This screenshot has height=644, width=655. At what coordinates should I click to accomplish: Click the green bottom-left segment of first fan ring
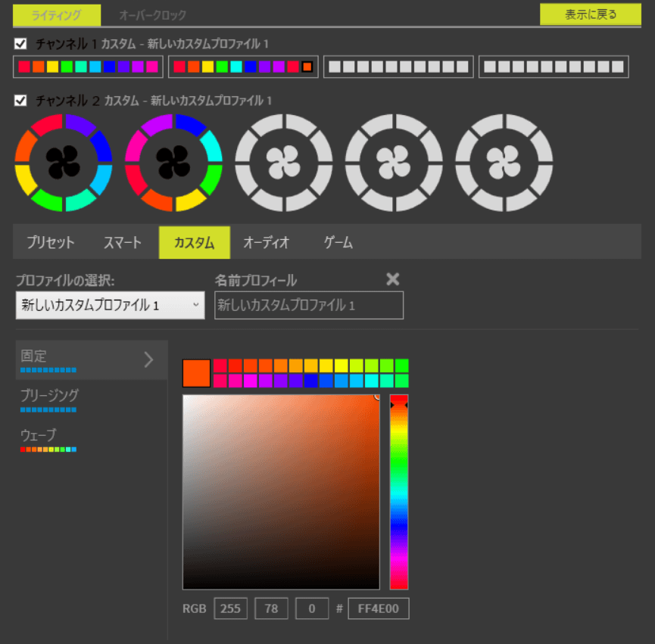48,201
